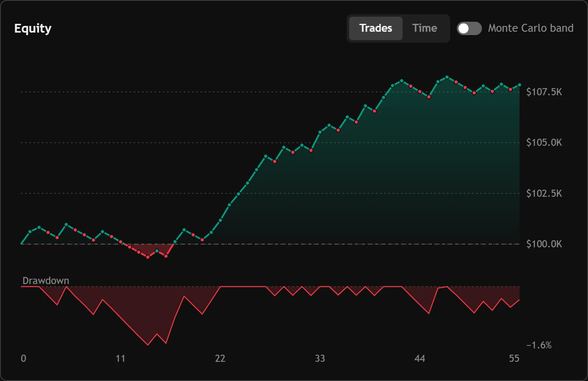Click the Equity heading
Image resolution: width=588 pixels, height=381 pixels.
[33, 28]
